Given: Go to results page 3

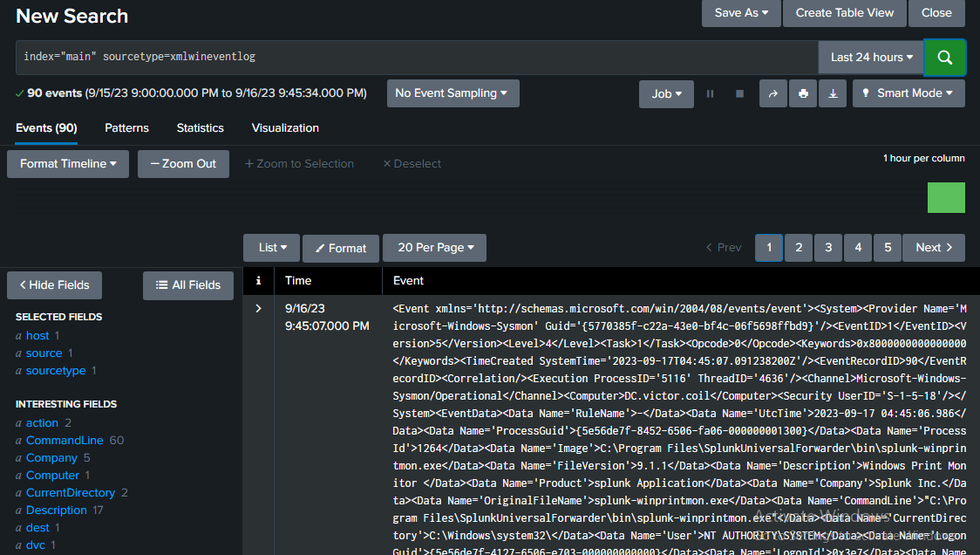Looking at the screenshot, I should point(827,248).
